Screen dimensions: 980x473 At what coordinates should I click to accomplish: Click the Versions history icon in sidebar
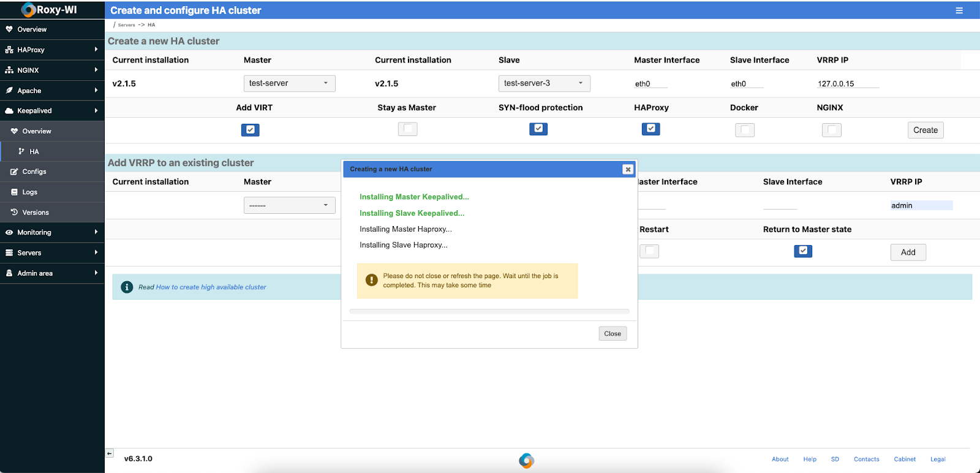tap(14, 212)
